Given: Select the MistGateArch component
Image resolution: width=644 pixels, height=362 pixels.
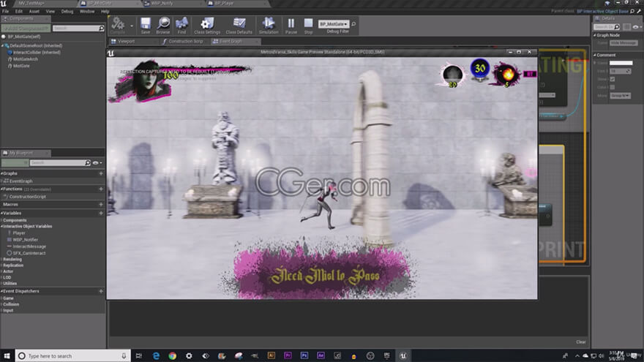Looking at the screenshot, I should click(25, 59).
